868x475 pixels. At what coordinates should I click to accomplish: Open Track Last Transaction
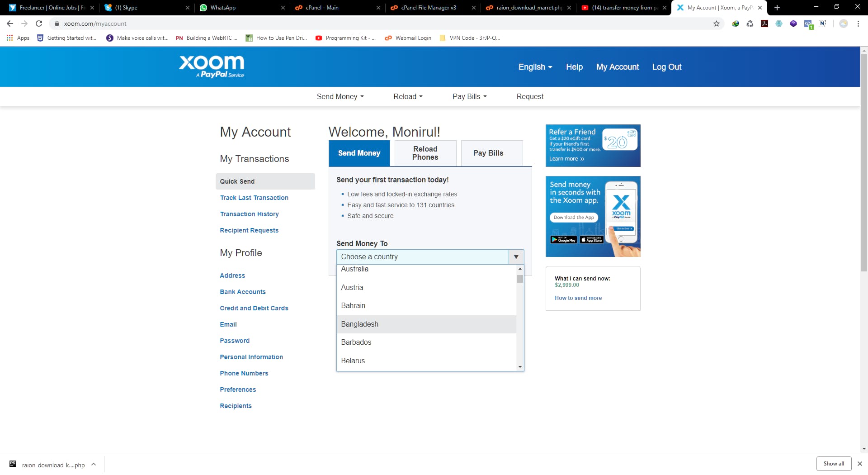point(254,198)
